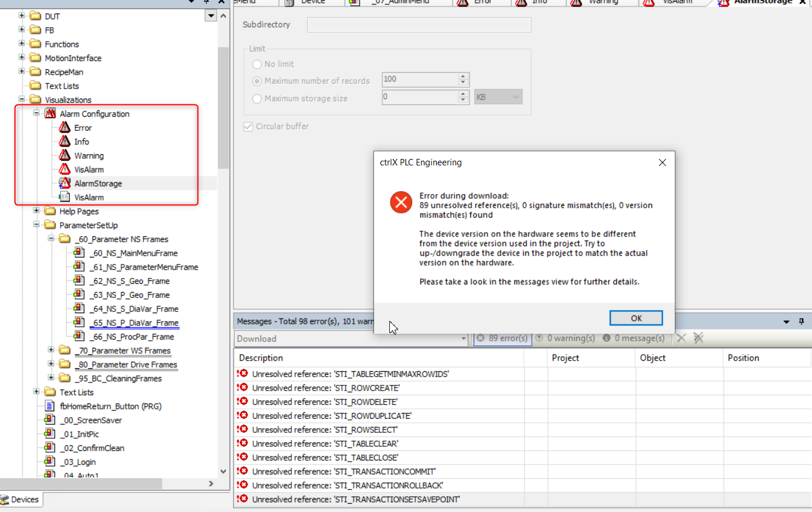Click the Description column header

261,358
